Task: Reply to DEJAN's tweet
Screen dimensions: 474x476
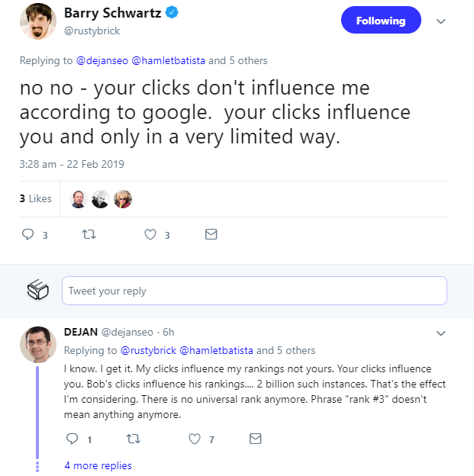Action: click(73, 439)
